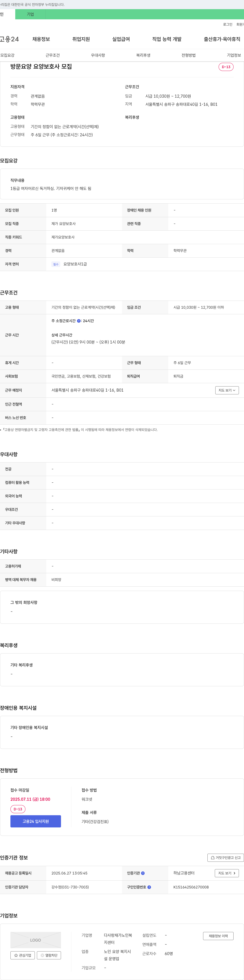Add company with 관심기업 star button
Image resolution: width=244 pixels, height=980 pixels.
pos(22,955)
